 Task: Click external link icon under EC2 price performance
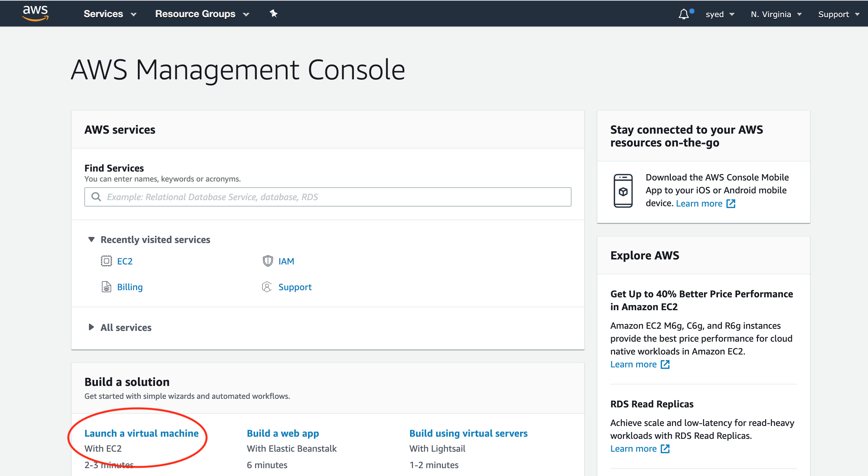point(665,364)
